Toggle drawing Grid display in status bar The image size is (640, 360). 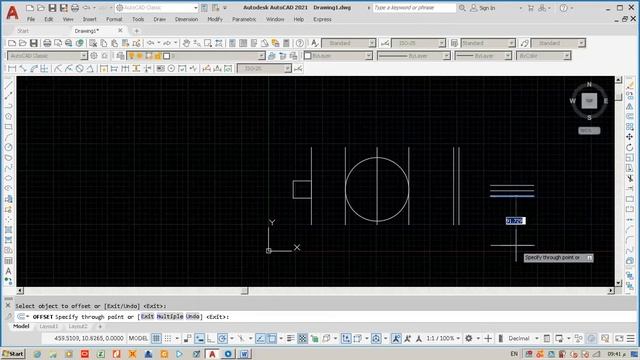click(x=156, y=338)
